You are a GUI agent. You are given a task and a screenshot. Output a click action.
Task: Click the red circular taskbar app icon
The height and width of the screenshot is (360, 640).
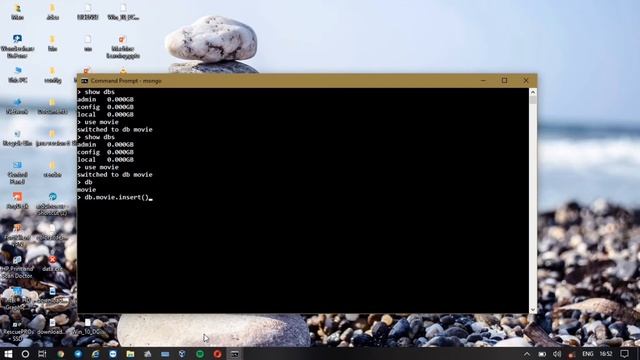tap(218, 354)
